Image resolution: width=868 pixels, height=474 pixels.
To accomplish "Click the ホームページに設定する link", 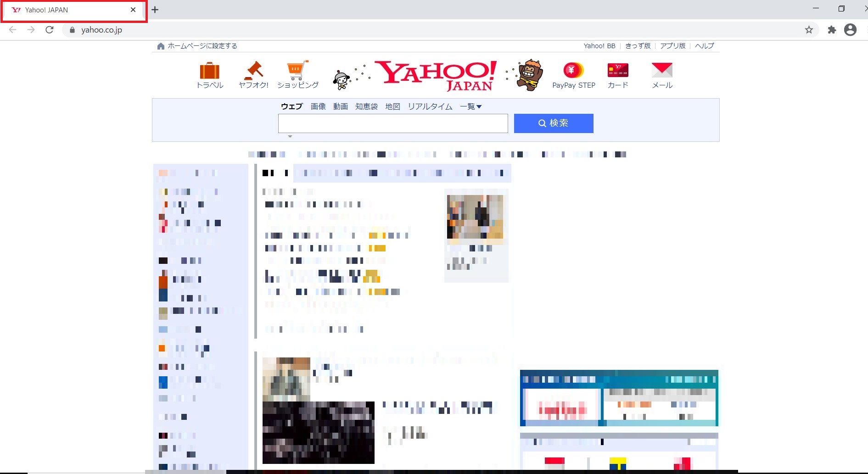I will [202, 45].
